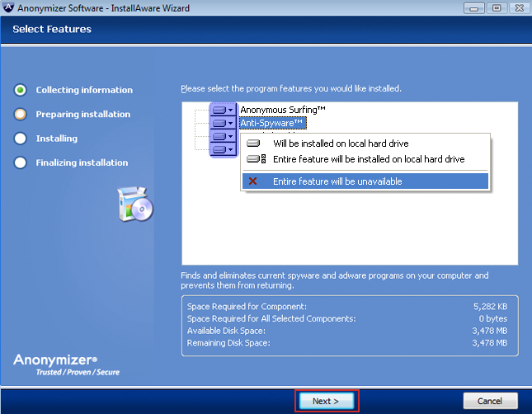Select 'Entire feature will be unavailable'
The image size is (532, 414).
pyautogui.click(x=337, y=181)
